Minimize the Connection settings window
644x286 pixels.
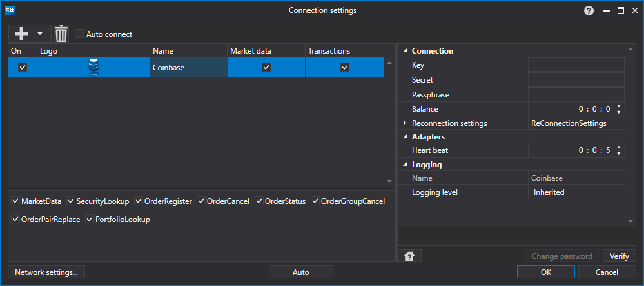pos(607,11)
